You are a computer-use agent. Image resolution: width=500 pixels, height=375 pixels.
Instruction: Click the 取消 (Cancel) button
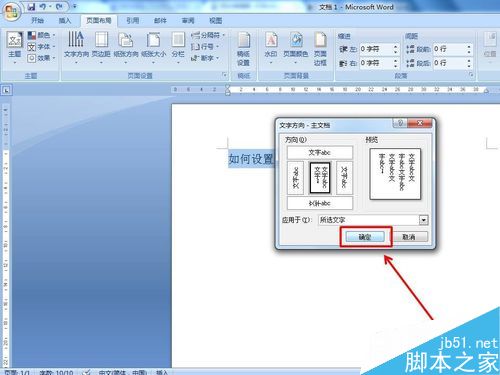pyautogui.click(x=409, y=237)
